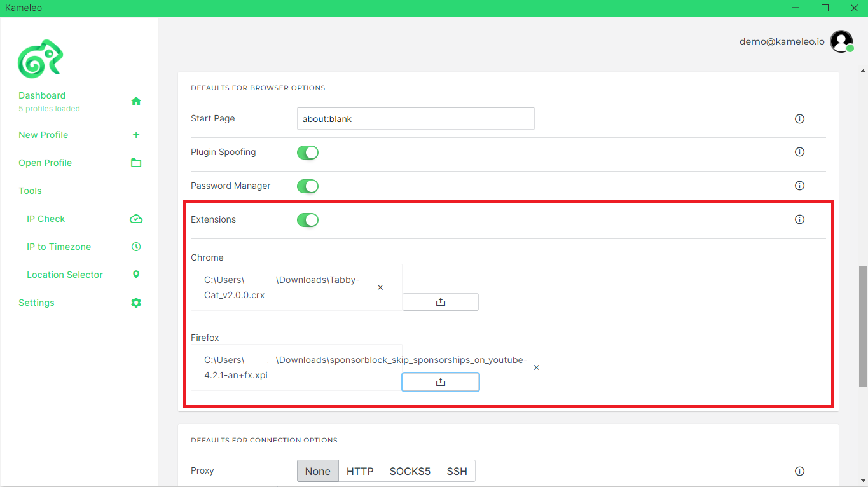Disable the Plugin Spoofing toggle
The height and width of the screenshot is (487, 868).
coord(308,153)
